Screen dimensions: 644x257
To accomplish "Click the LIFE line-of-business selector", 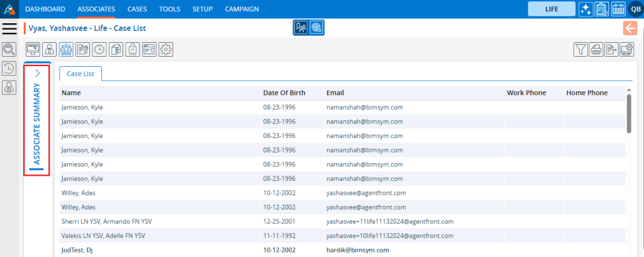I will coord(551,9).
